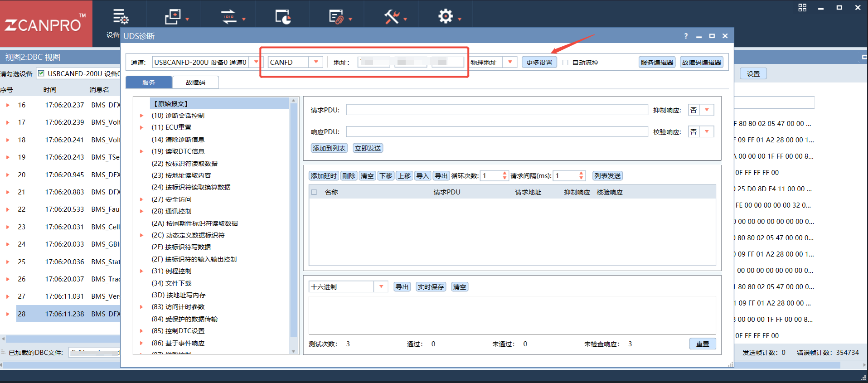Switch to the 故障码 tab

tap(195, 82)
